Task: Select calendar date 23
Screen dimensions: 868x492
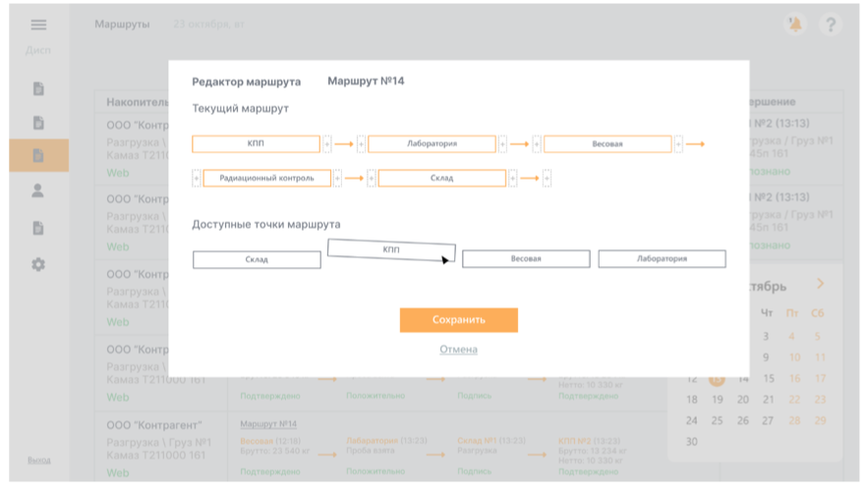Action: [820, 400]
